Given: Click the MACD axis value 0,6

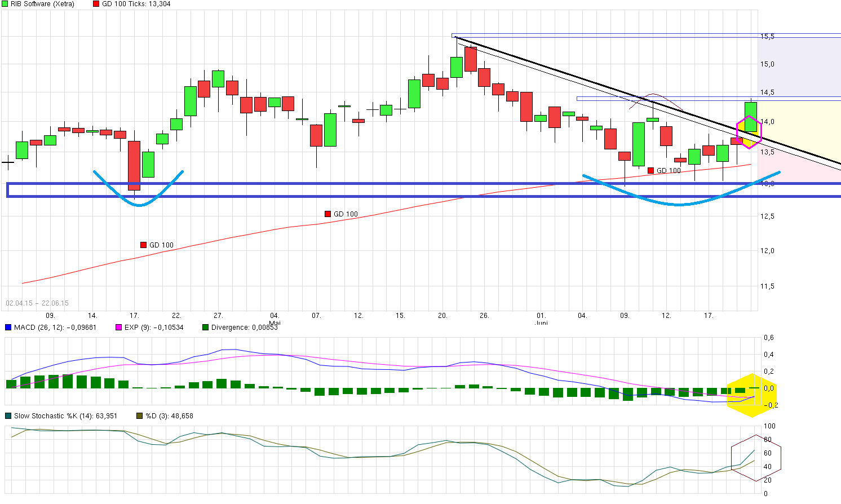Looking at the screenshot, I should click(768, 338).
